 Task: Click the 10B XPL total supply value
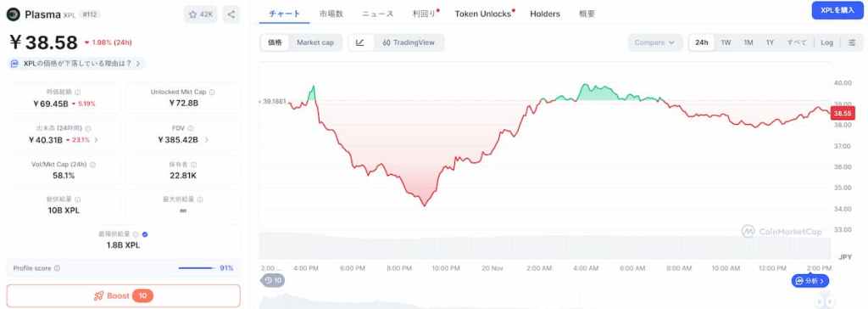tap(64, 211)
